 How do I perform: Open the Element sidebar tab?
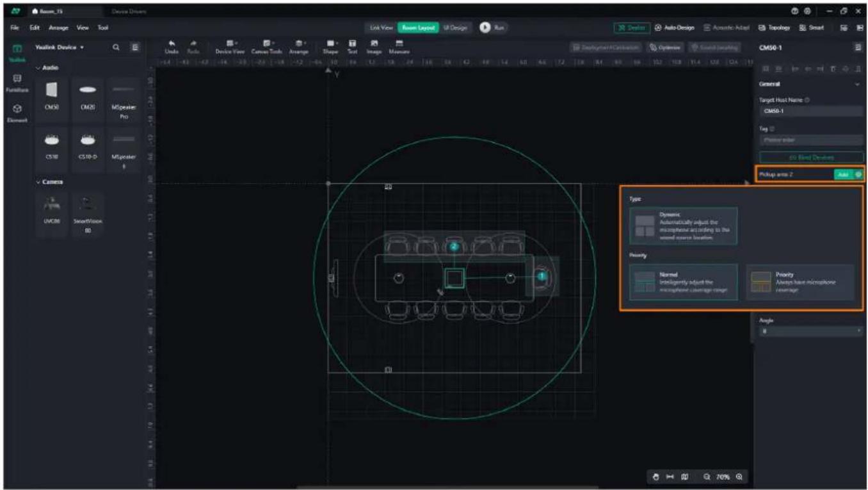(x=18, y=113)
